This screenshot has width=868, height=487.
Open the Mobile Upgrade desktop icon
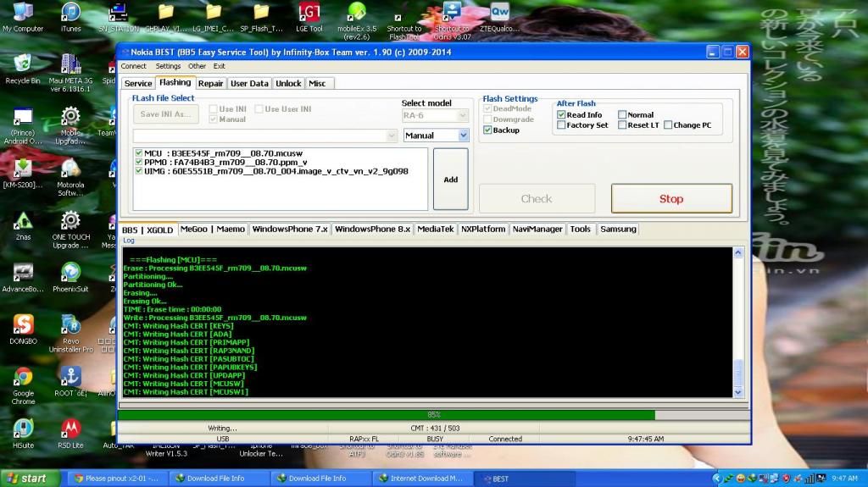point(70,125)
